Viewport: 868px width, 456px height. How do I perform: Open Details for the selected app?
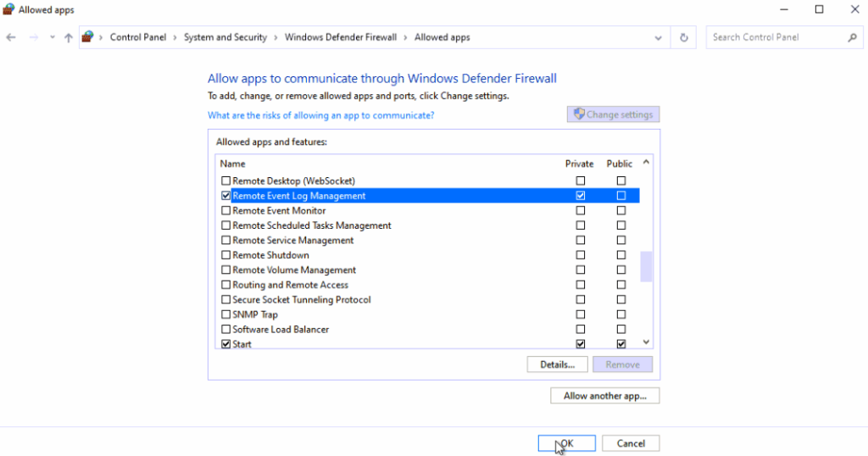coord(557,364)
